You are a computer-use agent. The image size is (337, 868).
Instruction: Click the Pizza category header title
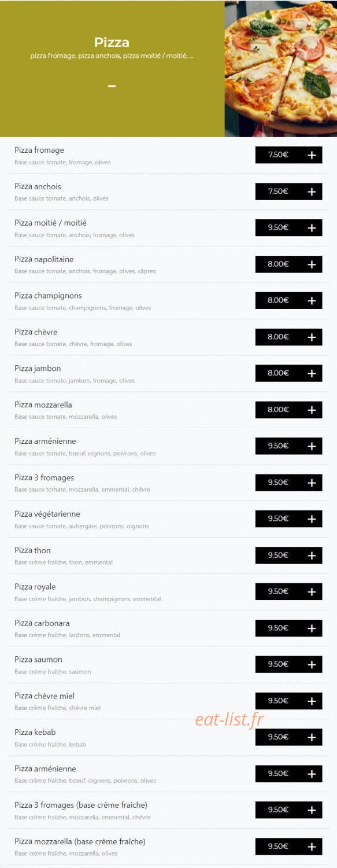112,42
